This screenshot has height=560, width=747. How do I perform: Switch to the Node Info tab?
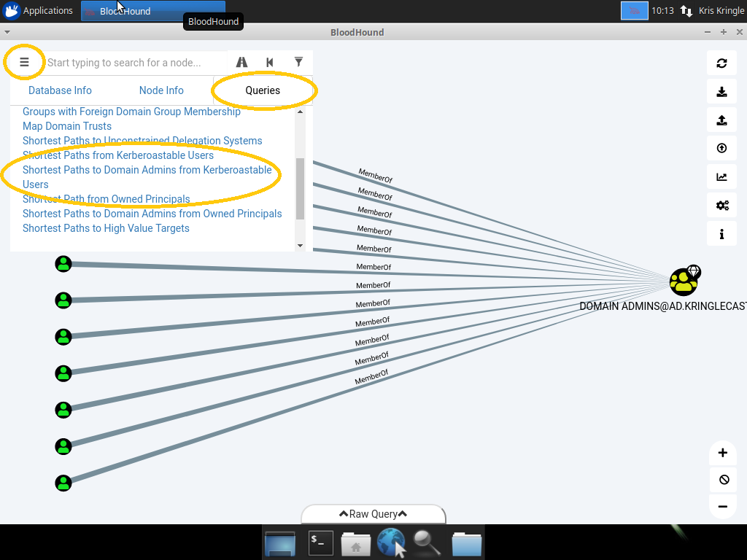click(x=161, y=90)
